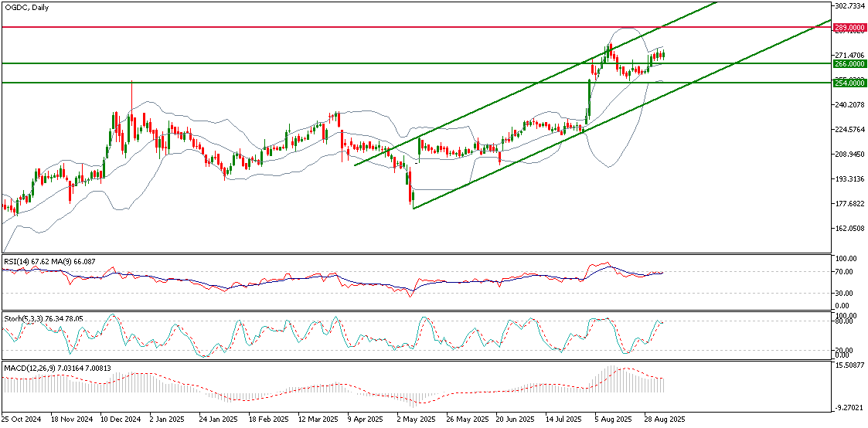Click the 10 Dec 2024 date label
The height and width of the screenshot is (428, 868).
pos(120,420)
